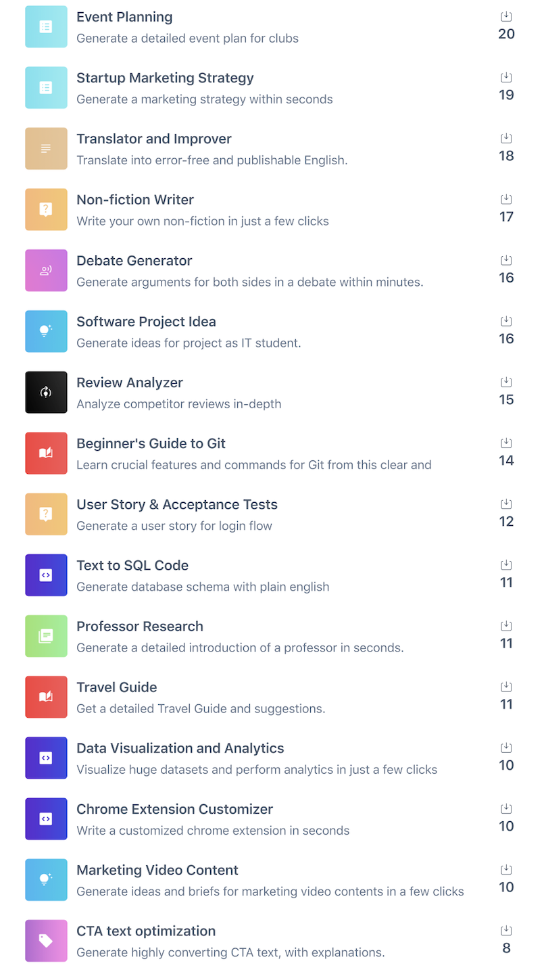Click the Software Project Idea lightbulb icon
This screenshot has height=980, width=546.
click(46, 331)
